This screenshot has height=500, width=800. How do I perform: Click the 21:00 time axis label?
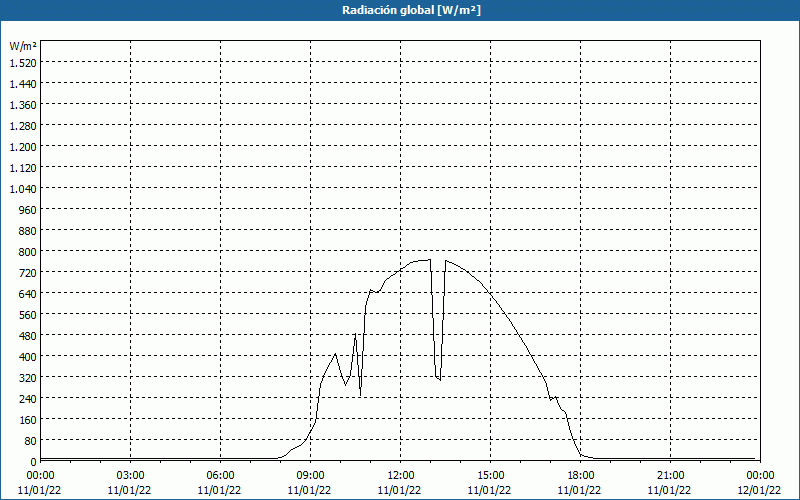tap(670, 476)
